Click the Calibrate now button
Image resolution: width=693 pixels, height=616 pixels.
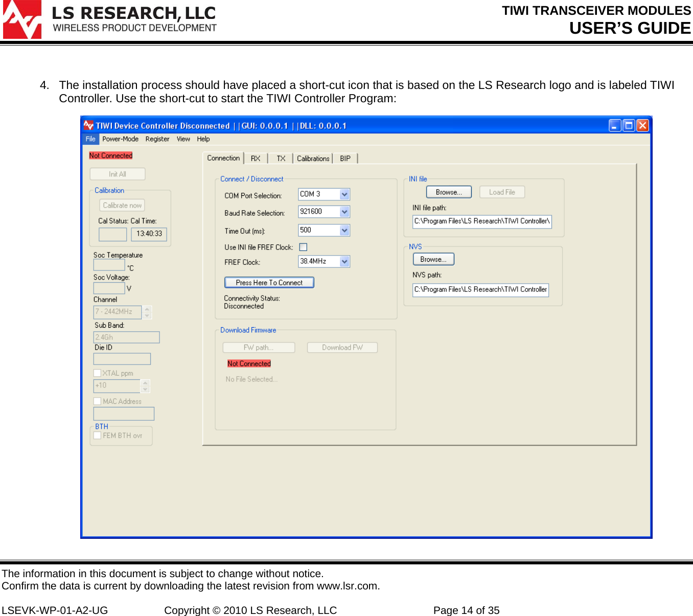click(x=122, y=206)
